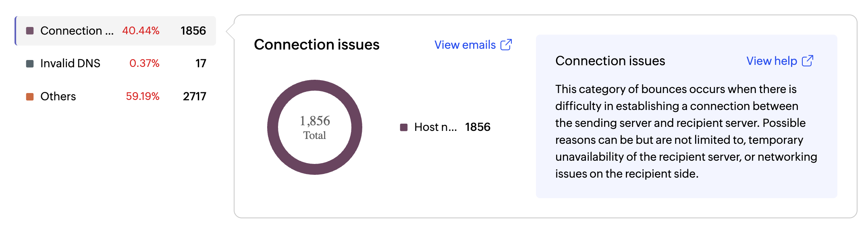Open the View emails link

coord(465,45)
